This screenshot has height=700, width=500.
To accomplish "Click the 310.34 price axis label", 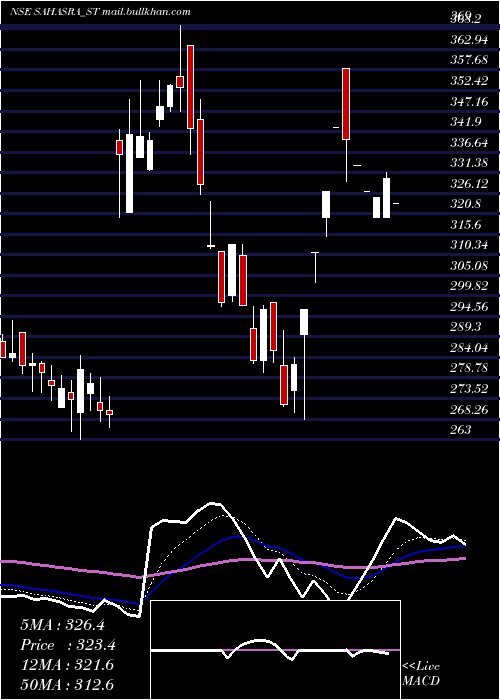I will coord(470,245).
